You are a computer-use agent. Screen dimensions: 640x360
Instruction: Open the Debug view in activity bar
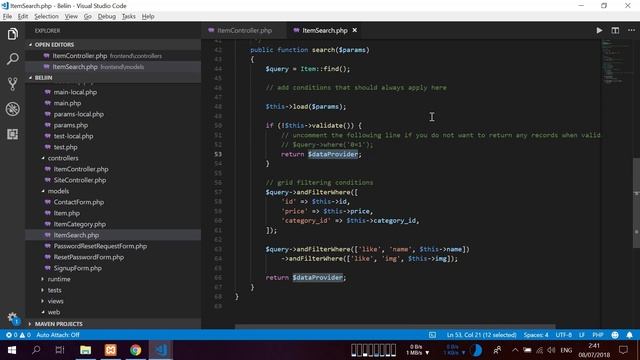click(13, 109)
